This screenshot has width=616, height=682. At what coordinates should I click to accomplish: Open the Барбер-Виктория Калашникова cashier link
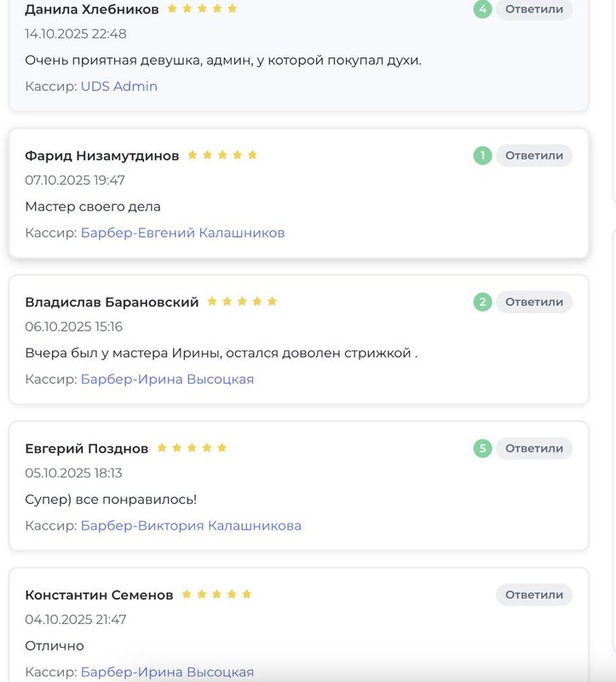(x=191, y=526)
